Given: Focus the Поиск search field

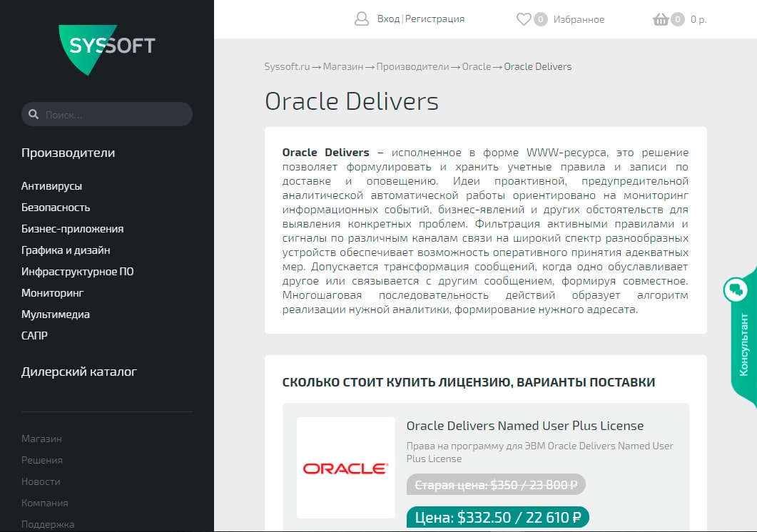Looking at the screenshot, I should click(x=107, y=114).
